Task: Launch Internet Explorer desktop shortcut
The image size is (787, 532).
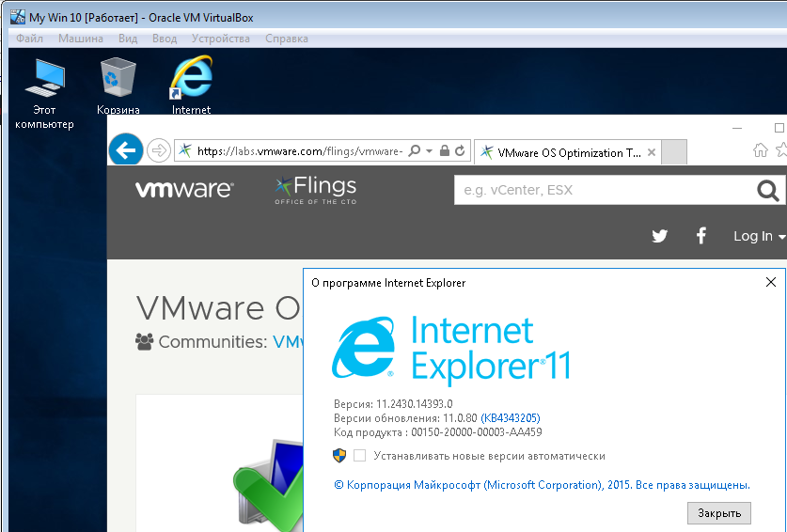Action: coord(191,86)
